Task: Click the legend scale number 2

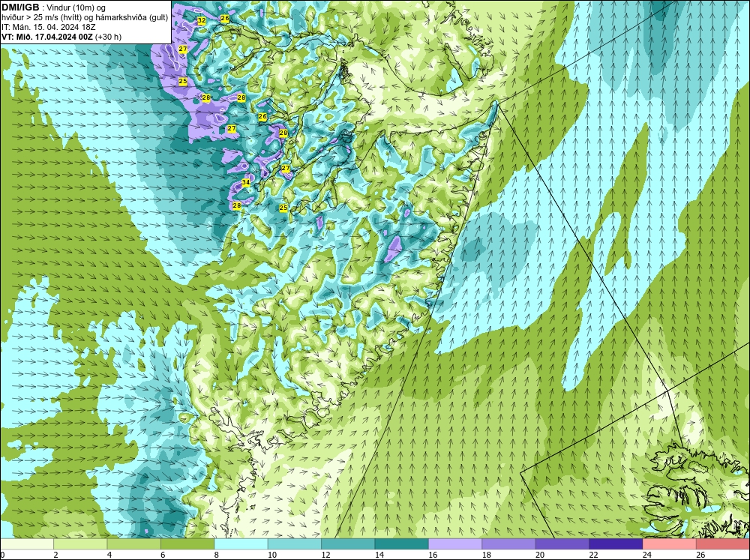Action: click(x=56, y=555)
